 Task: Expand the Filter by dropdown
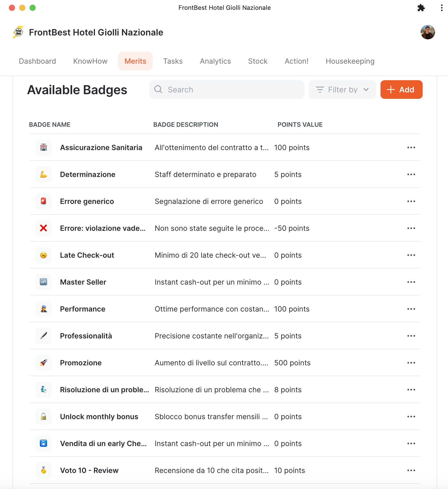(342, 90)
